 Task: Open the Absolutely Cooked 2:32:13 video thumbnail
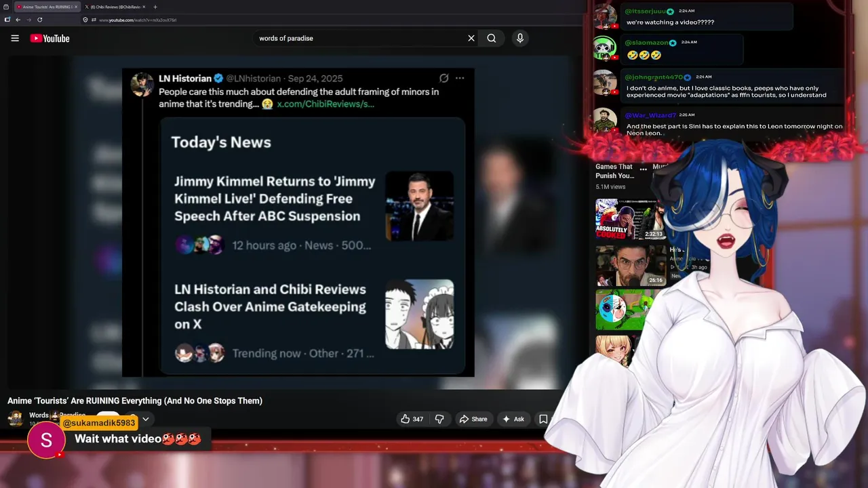(630, 219)
